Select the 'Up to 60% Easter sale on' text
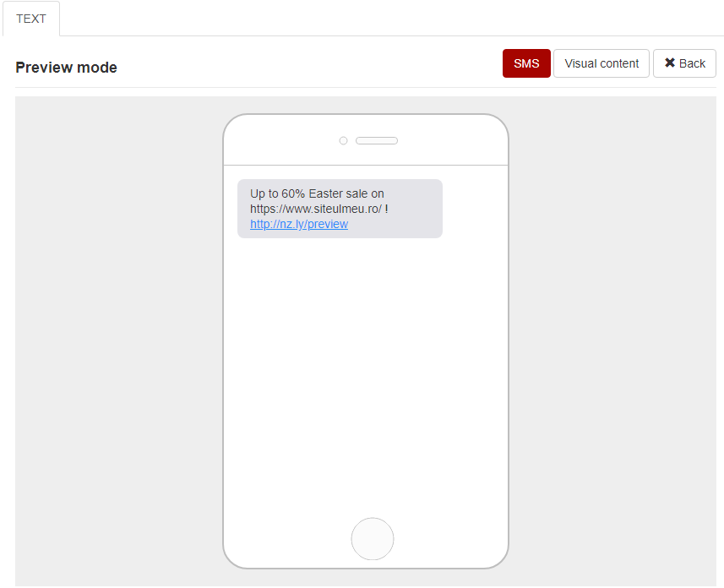 point(317,193)
